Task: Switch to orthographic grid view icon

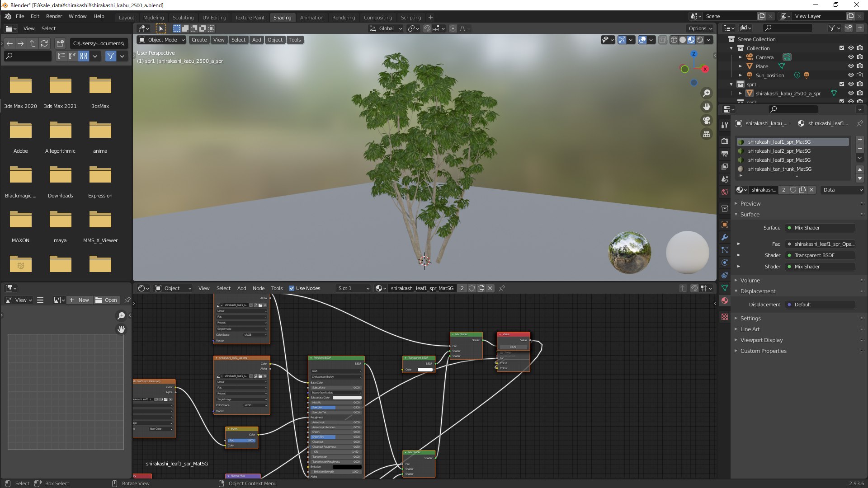Action: [x=706, y=134]
